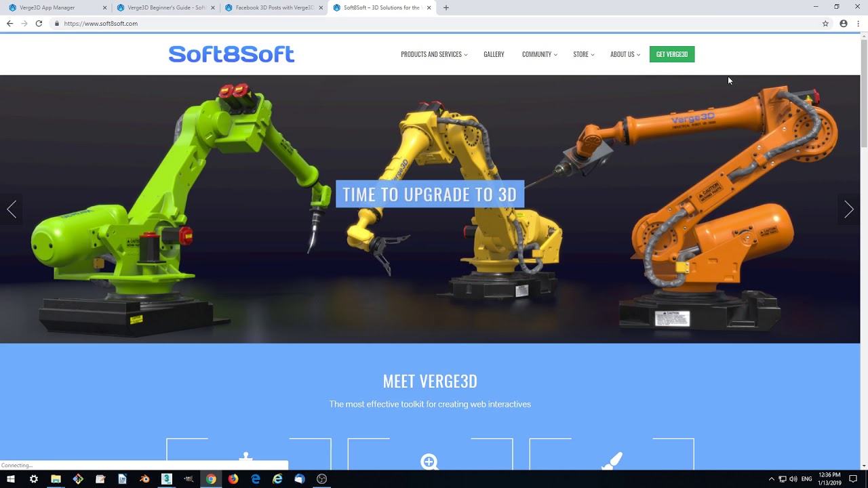The height and width of the screenshot is (488, 868).
Task: Open OBS Studio from taskbar
Action: [322, 479]
